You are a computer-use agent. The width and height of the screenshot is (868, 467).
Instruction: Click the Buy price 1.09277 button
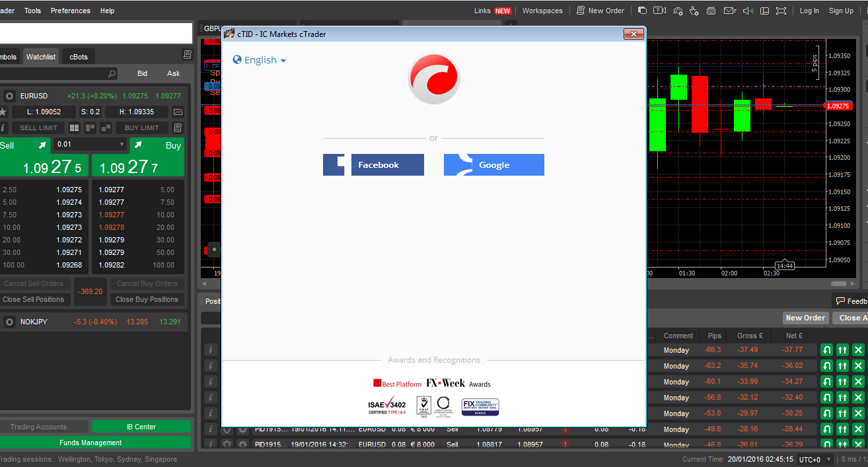[x=138, y=166]
